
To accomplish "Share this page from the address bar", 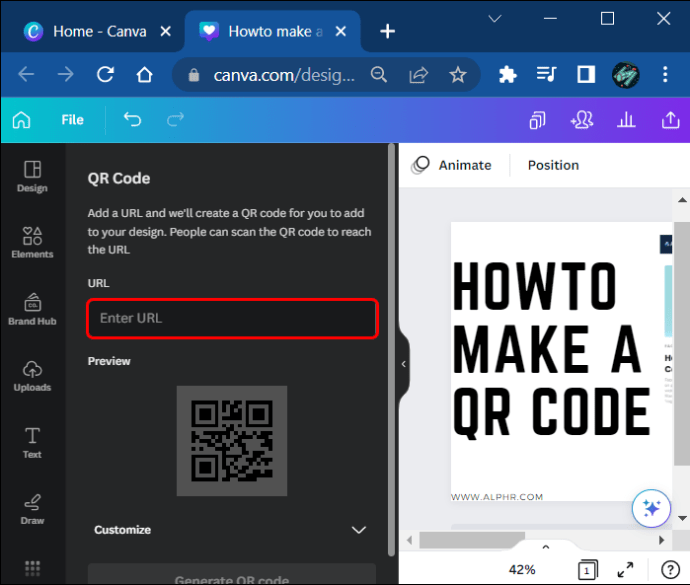I will [418, 75].
